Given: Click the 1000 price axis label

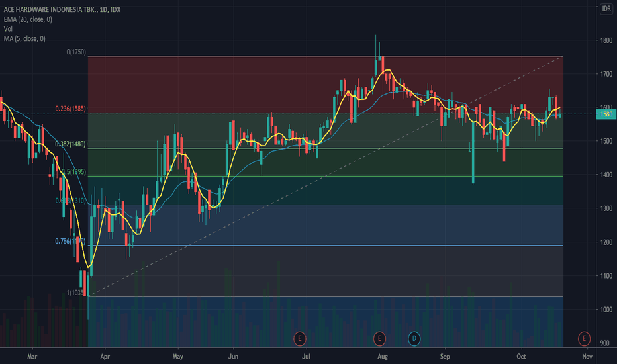Looking at the screenshot, I should [x=606, y=310].
